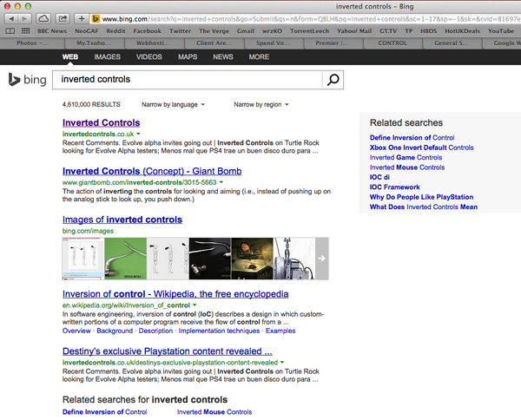
Task: Switch to the NEWS search tab
Action: [223, 57]
